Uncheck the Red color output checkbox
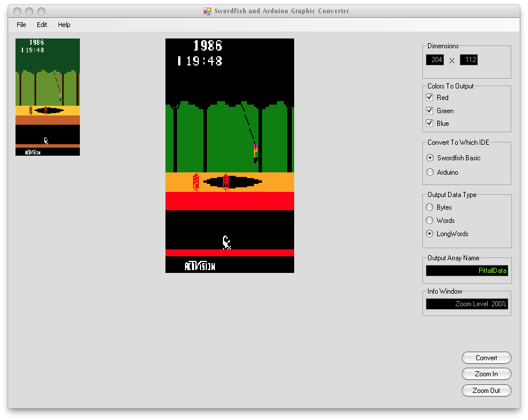 click(429, 97)
